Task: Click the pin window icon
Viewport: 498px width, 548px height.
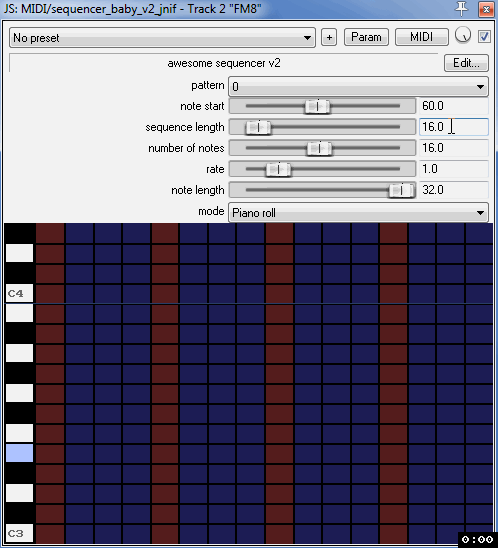Action: pos(461,9)
